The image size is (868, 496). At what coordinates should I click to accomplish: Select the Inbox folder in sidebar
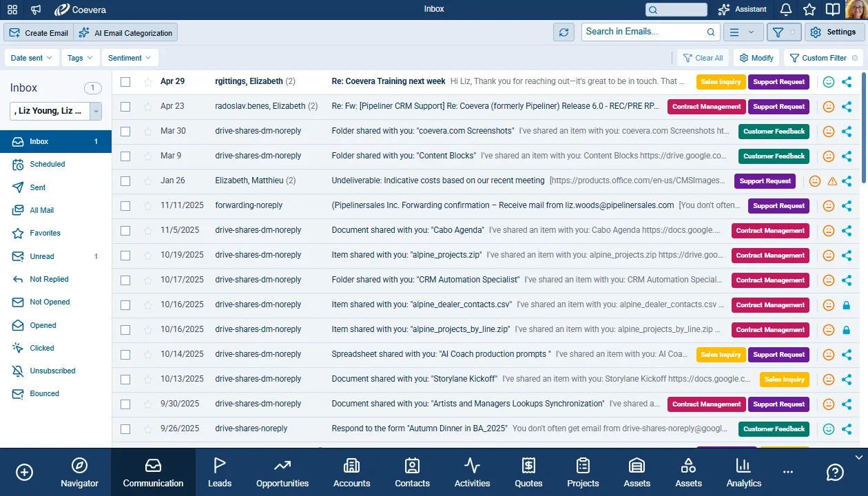[x=56, y=141]
